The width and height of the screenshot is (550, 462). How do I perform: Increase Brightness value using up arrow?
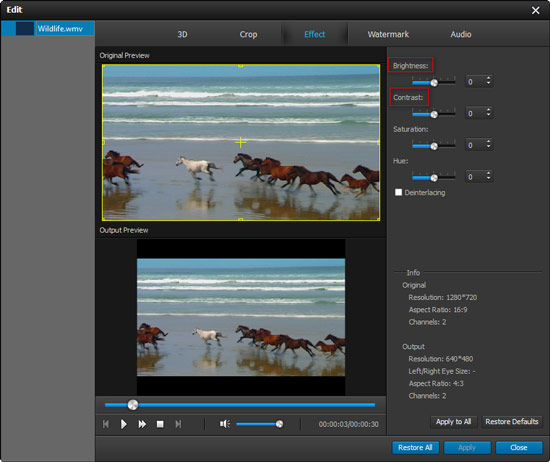click(x=488, y=78)
